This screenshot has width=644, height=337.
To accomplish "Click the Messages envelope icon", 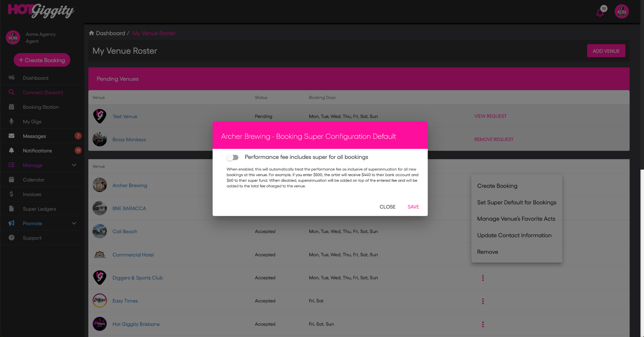I will click(12, 136).
